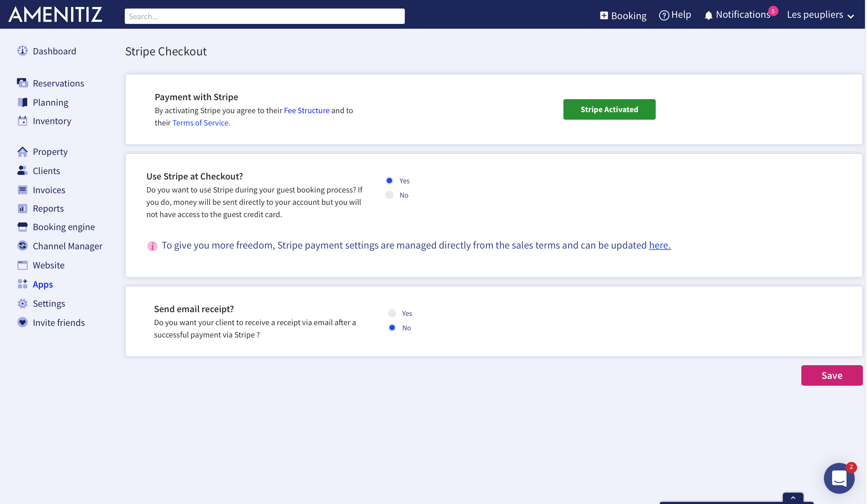Click the Invoices receipt icon
The width and height of the screenshot is (867, 504).
pos(22,190)
